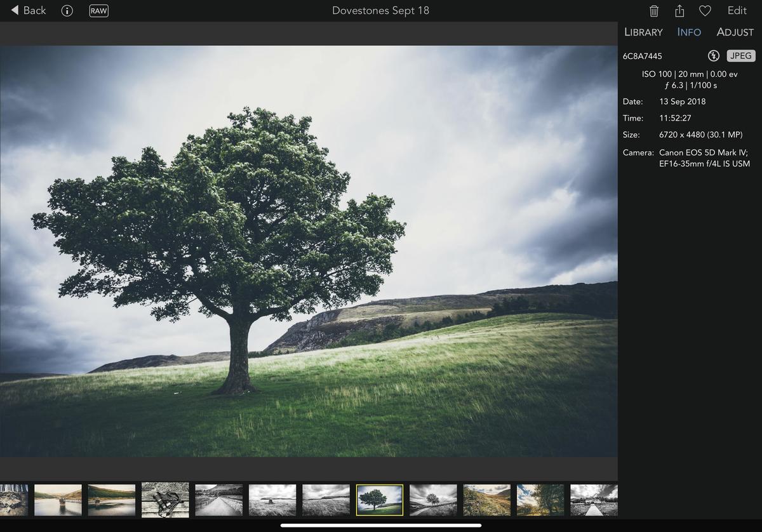This screenshot has width=762, height=532.
Task: Click the JPEG format badge
Action: coord(741,56)
